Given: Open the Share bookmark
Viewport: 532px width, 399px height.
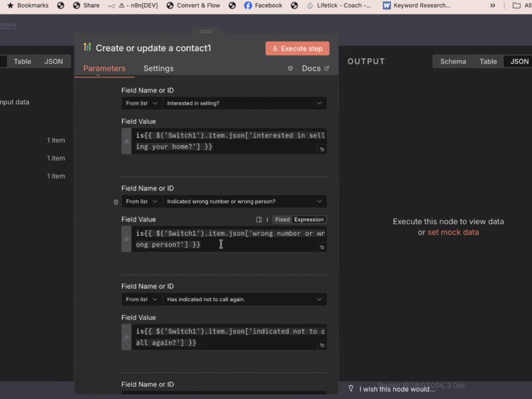Looking at the screenshot, I should pyautogui.click(x=86, y=5).
